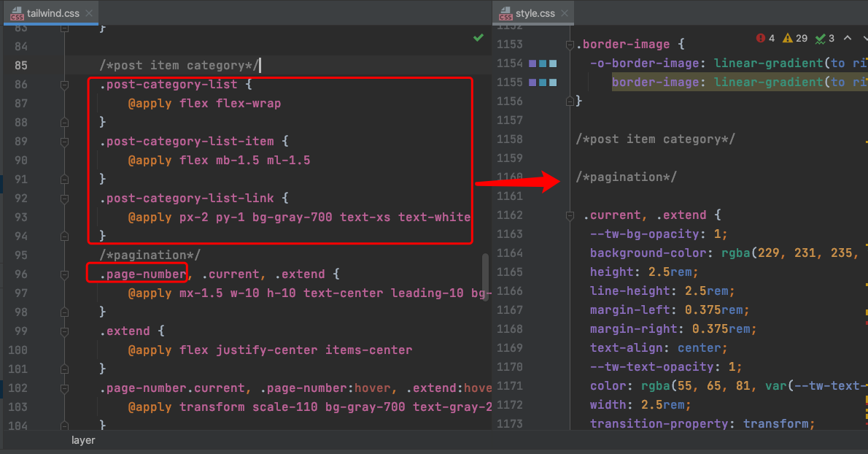Screen dimensions: 868x454
Task: Go to previous highlighted problem with up arrow
Action: click(x=848, y=38)
